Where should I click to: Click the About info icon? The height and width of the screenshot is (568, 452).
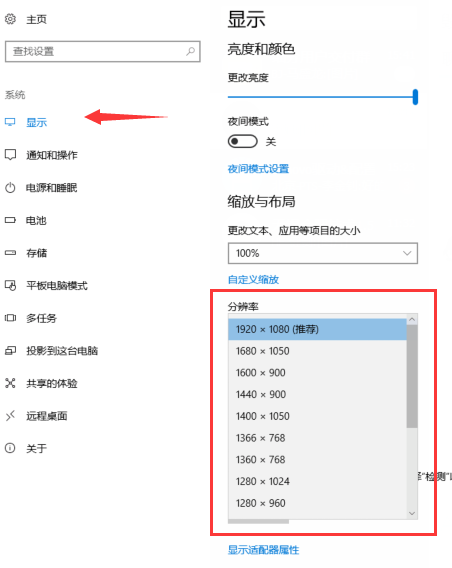(10, 448)
